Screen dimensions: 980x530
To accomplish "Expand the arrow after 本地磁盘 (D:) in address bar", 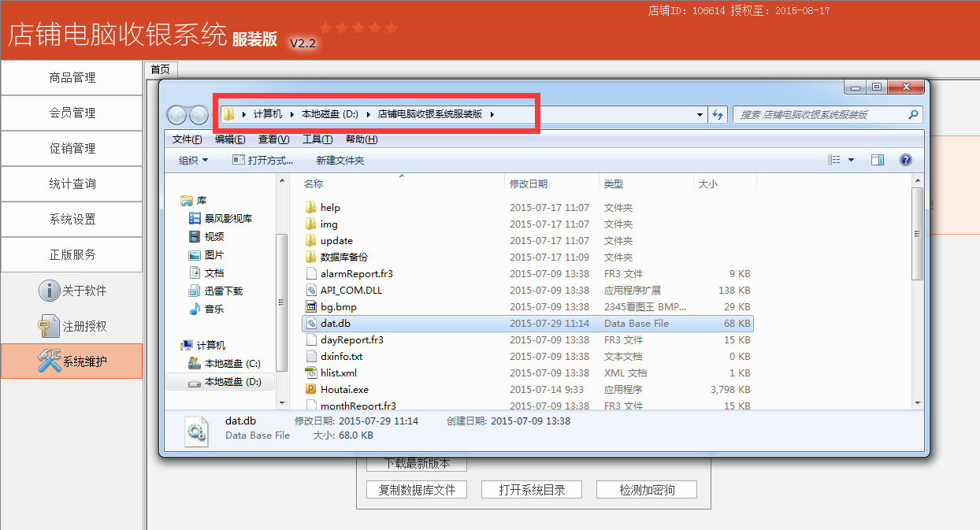I will tap(368, 114).
